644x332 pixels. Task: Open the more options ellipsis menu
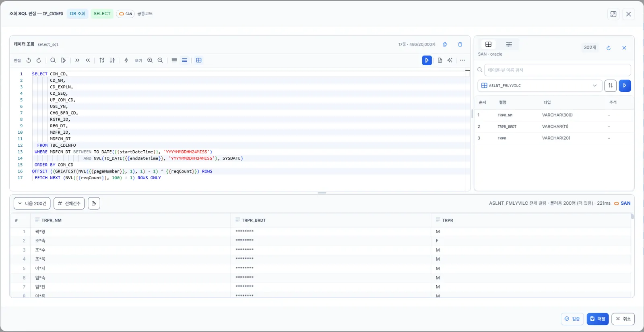[463, 60]
